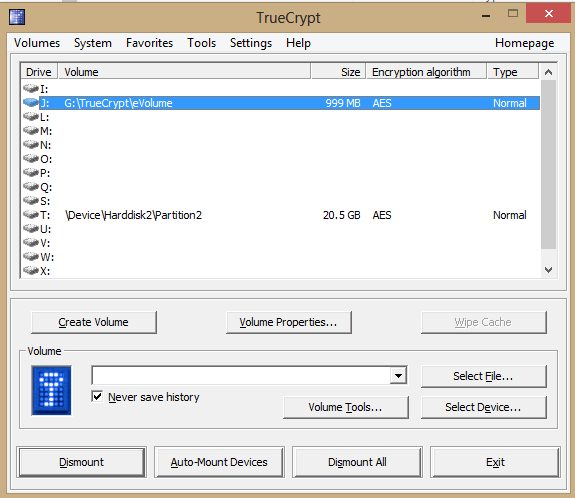The width and height of the screenshot is (575, 498).
Task: Open Volume Properties dialog
Action: click(x=289, y=322)
